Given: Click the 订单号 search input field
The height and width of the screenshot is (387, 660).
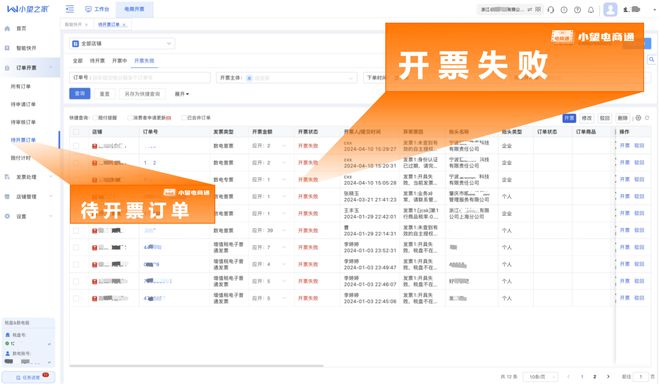Looking at the screenshot, I should tap(140, 78).
